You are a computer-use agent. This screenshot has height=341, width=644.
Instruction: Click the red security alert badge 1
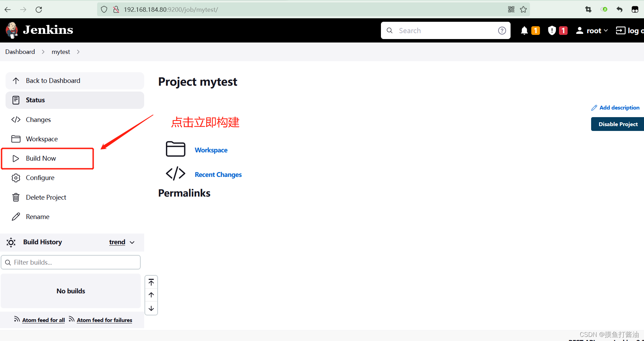(x=563, y=31)
